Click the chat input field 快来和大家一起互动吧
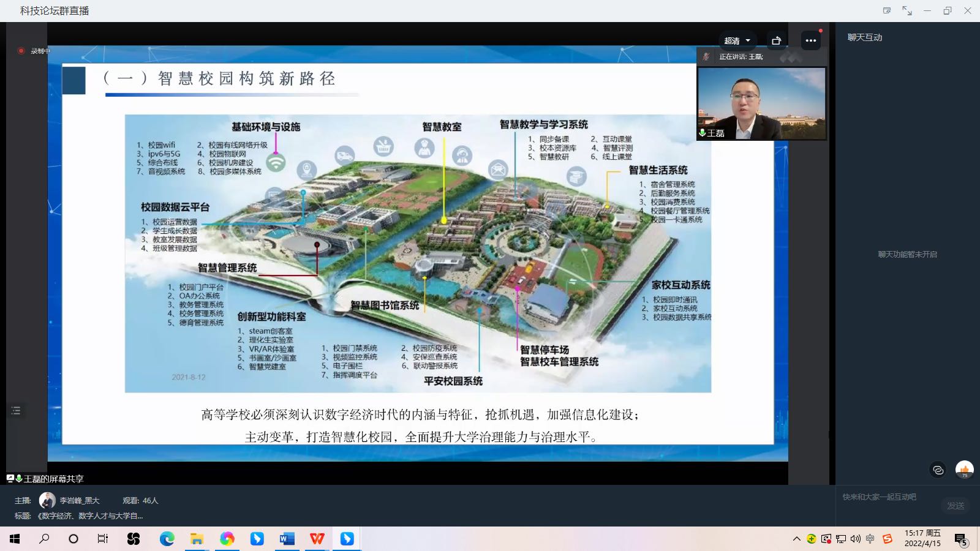This screenshot has width=980, height=551. [888, 497]
